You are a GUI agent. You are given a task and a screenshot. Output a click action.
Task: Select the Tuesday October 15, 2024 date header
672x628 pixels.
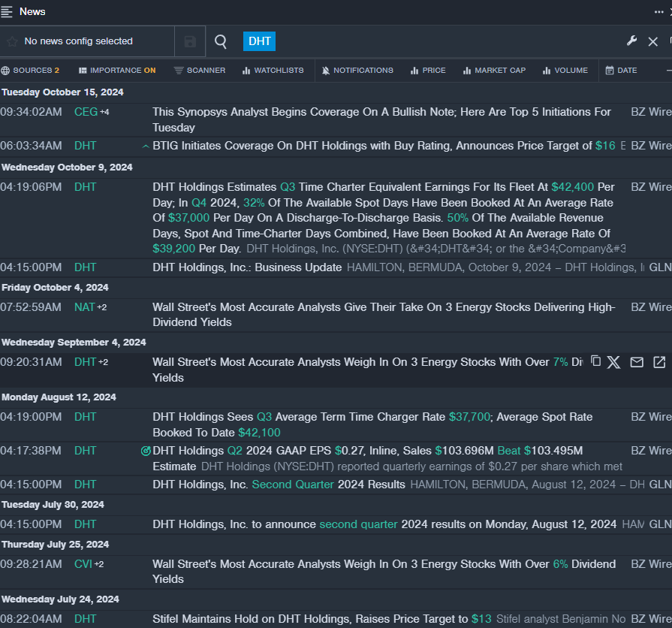[62, 92]
